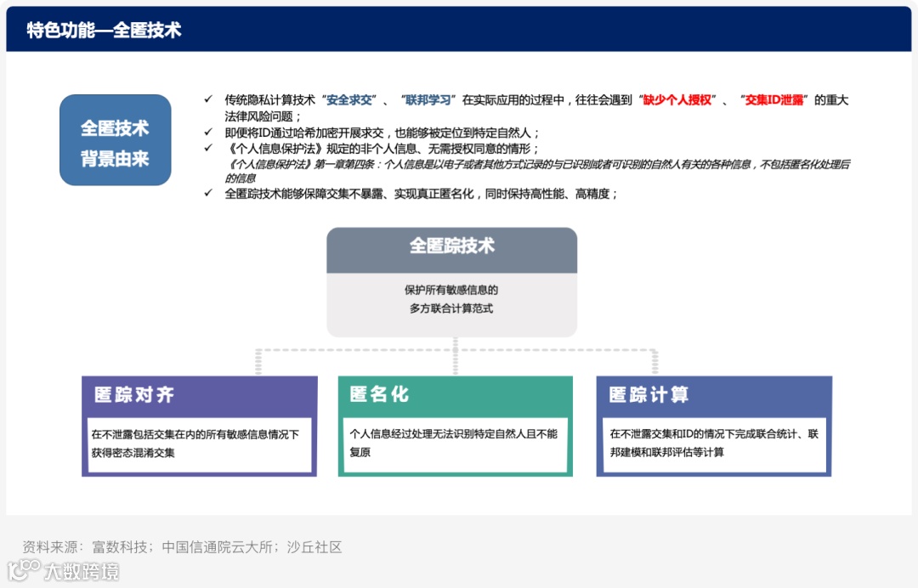918x588 pixels.
Task: Select the blue 匿踪计算 card title
Action: click(649, 395)
